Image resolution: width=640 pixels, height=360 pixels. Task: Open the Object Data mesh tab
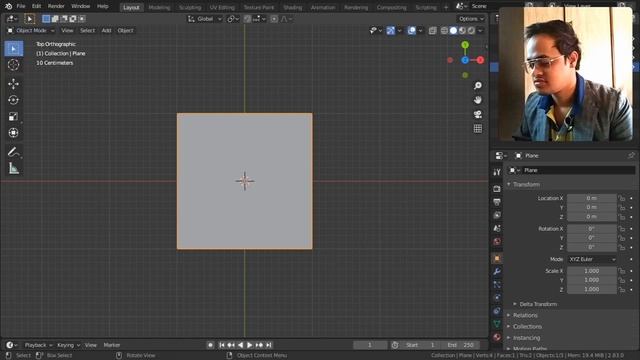497,324
